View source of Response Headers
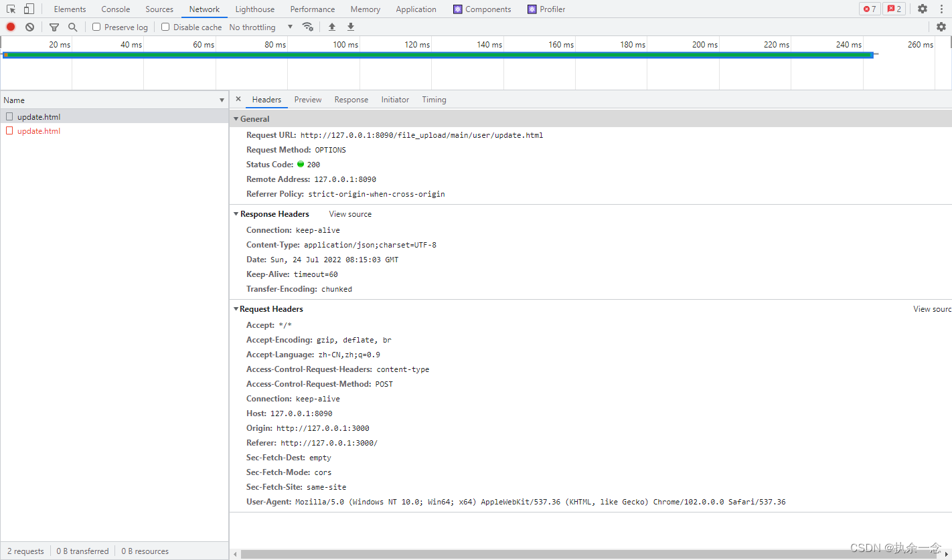 [349, 213]
